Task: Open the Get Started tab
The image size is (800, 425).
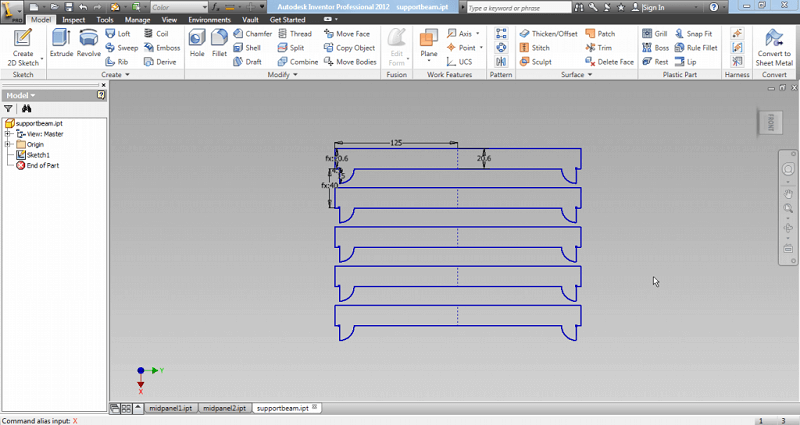Action: tap(287, 19)
